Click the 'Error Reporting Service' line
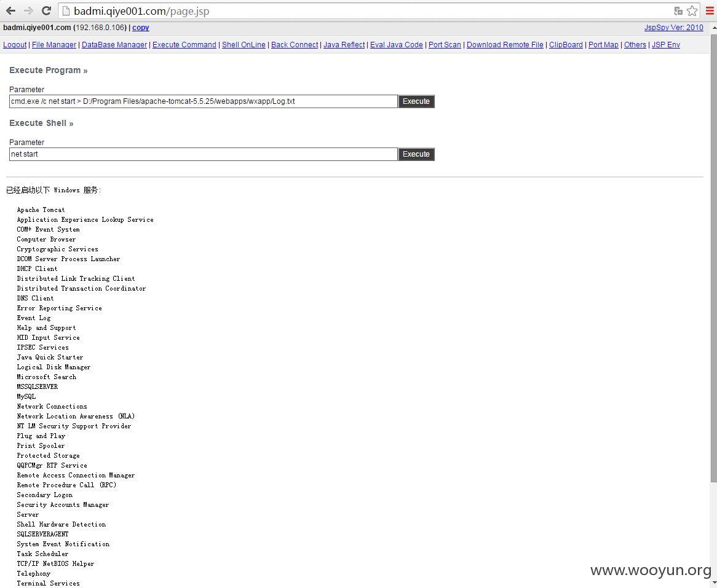This screenshot has height=588, width=717. click(x=59, y=308)
